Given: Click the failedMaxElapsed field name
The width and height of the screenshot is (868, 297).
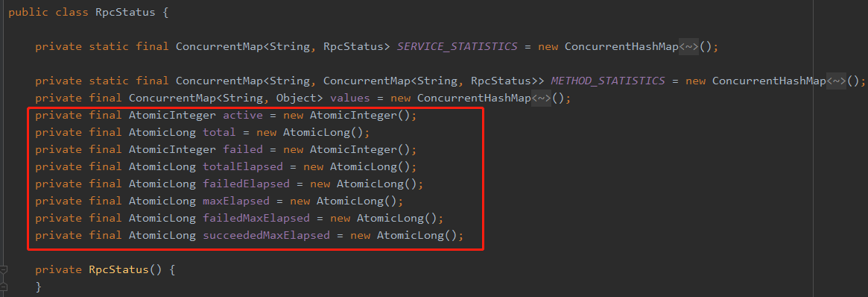Looking at the screenshot, I should (256, 219).
